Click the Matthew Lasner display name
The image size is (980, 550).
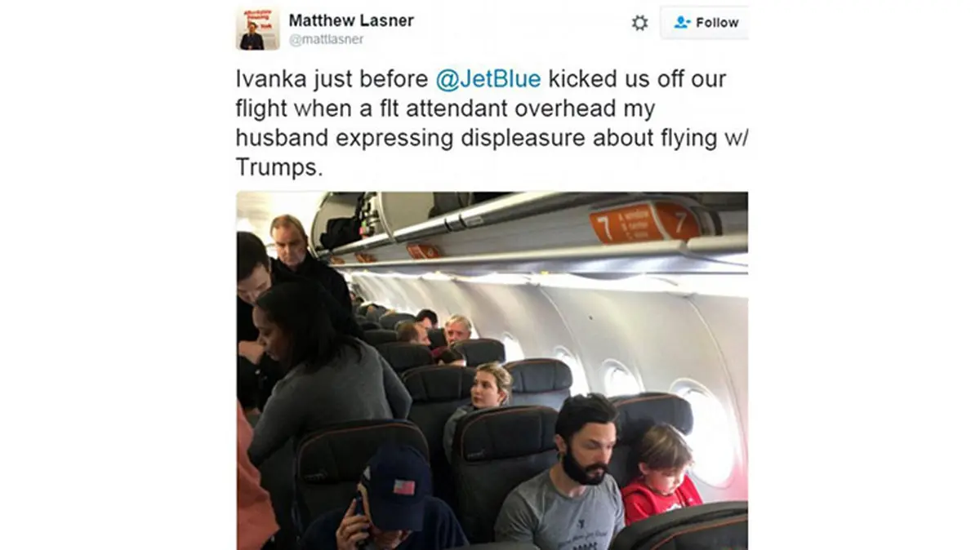click(x=351, y=20)
